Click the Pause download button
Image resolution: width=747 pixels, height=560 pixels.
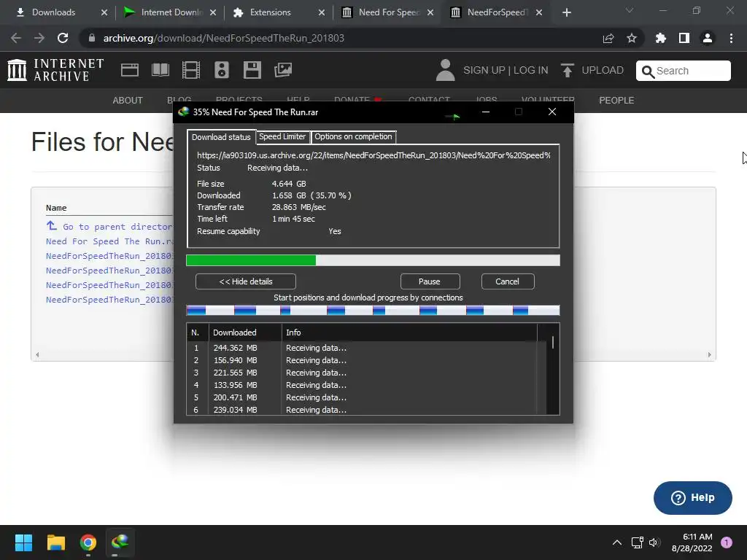click(430, 281)
